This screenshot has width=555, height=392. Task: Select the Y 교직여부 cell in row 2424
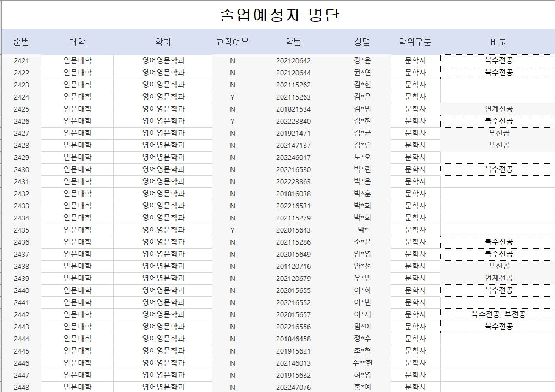[x=232, y=97]
